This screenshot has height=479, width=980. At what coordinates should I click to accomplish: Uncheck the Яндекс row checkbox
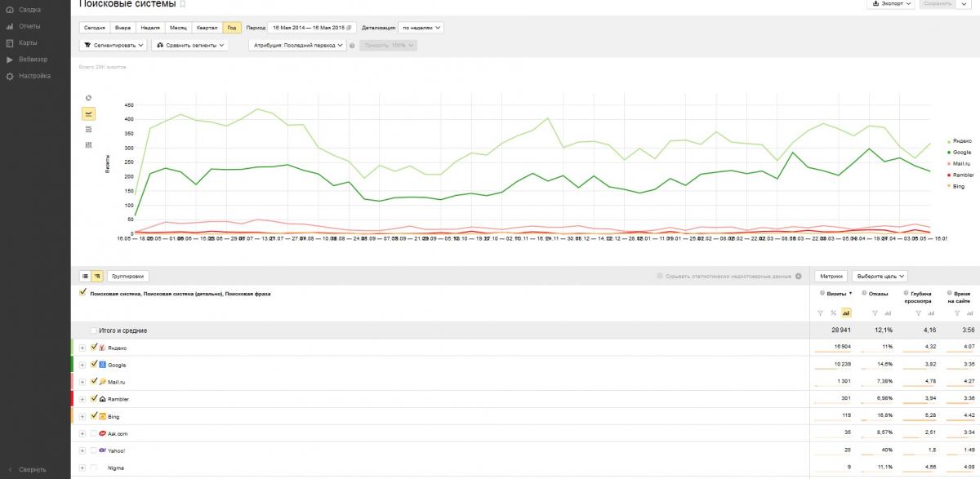pos(94,347)
